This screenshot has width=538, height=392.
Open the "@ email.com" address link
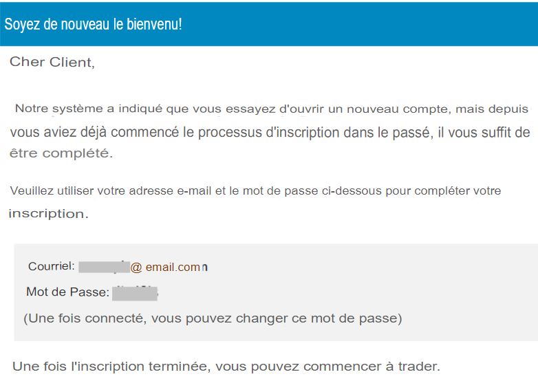tap(169, 267)
